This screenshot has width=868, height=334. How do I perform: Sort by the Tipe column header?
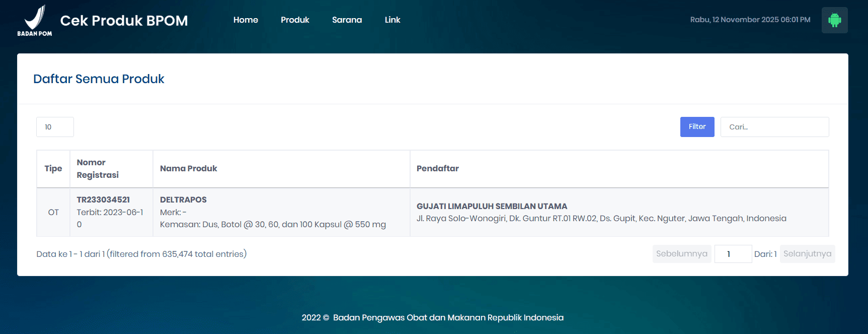(53, 169)
